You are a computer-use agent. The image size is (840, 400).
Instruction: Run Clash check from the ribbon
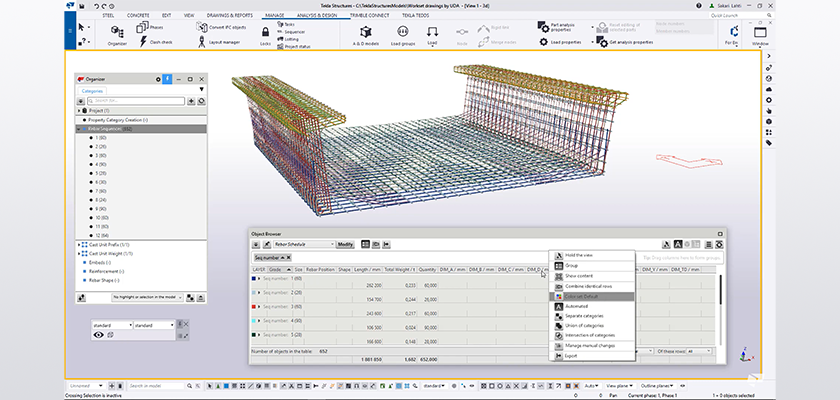coord(156,42)
